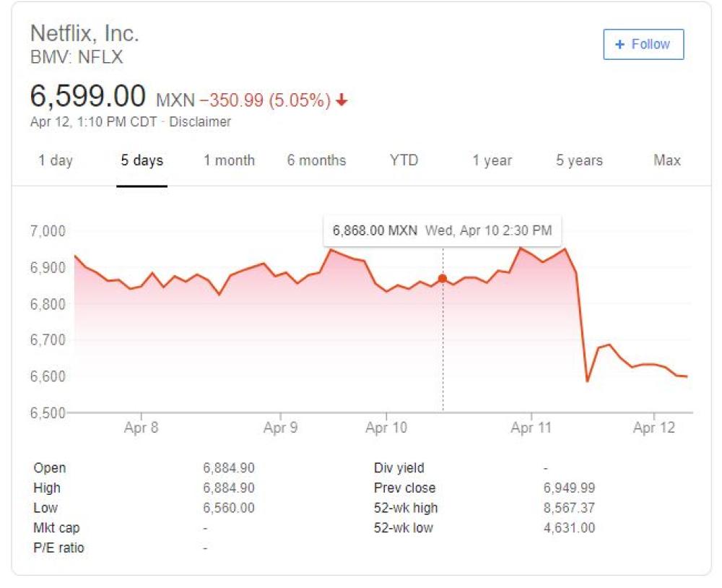Click the 6,599.00 current price
722x588 pixels.
pyautogui.click(x=88, y=97)
